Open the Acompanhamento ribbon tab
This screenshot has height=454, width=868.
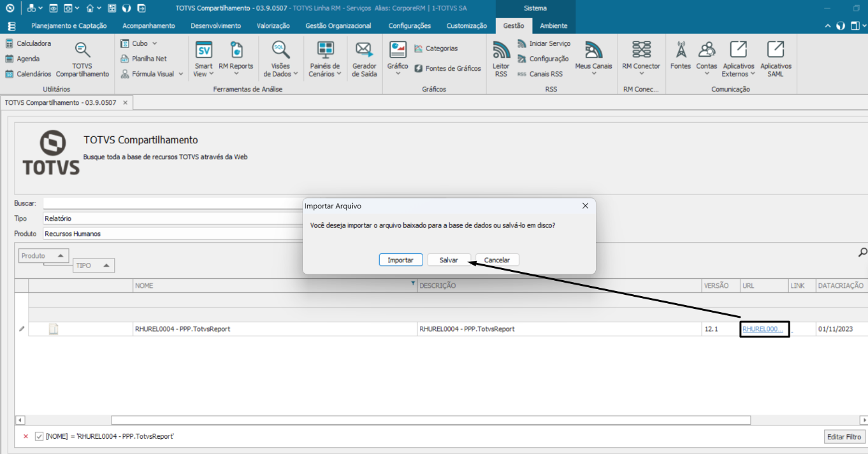pos(148,26)
